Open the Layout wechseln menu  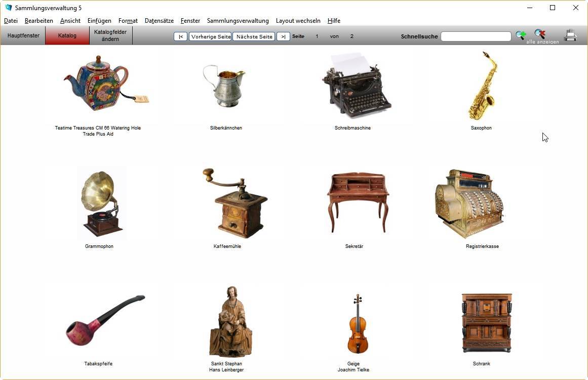pyautogui.click(x=298, y=21)
